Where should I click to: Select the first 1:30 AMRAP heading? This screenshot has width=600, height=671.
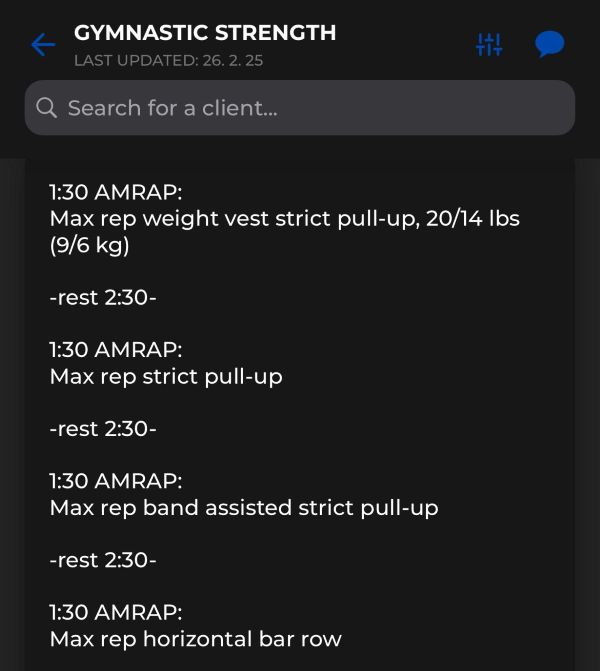[x=116, y=192]
